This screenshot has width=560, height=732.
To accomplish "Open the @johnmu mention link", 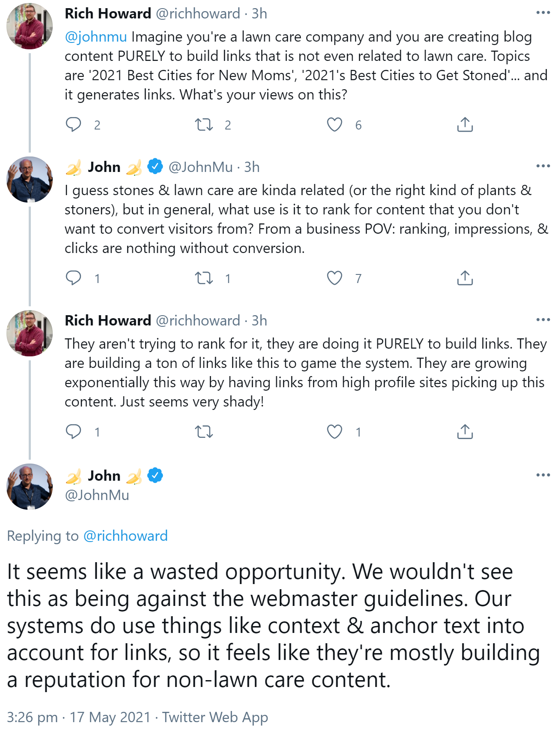I will [x=96, y=37].
